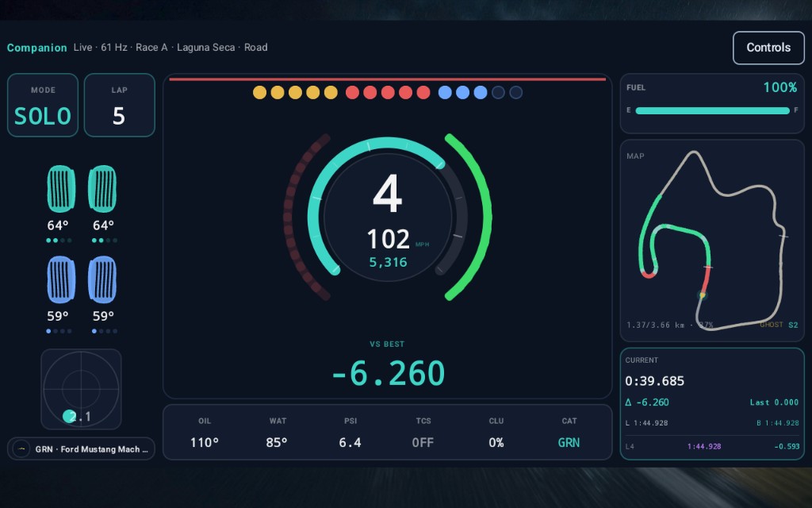
Task: Click the car position marker on map
Action: pos(703,295)
